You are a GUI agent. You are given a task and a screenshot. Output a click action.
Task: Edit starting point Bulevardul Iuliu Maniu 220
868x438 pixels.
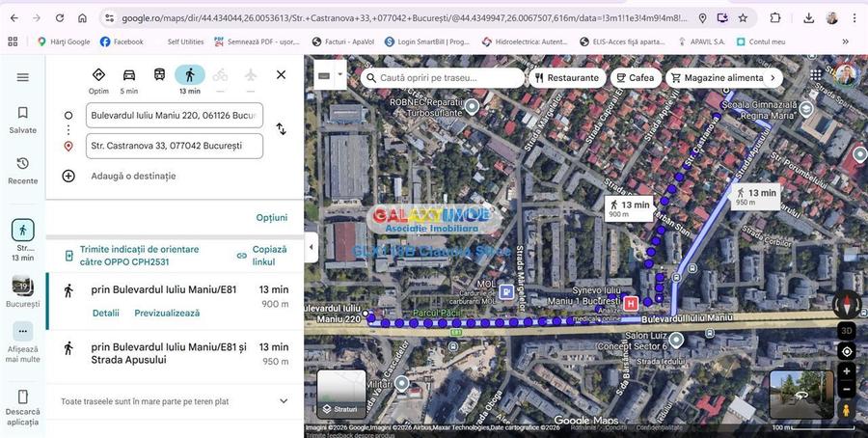175,115
